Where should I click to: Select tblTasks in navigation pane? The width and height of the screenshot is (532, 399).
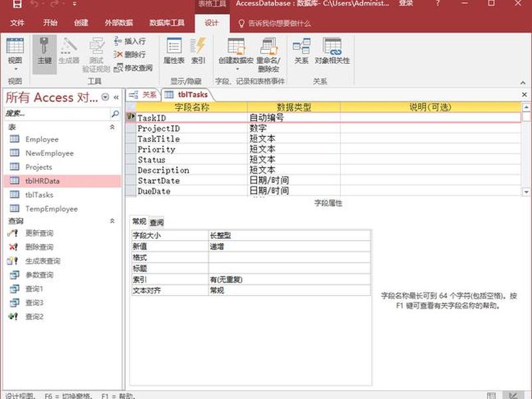point(39,195)
